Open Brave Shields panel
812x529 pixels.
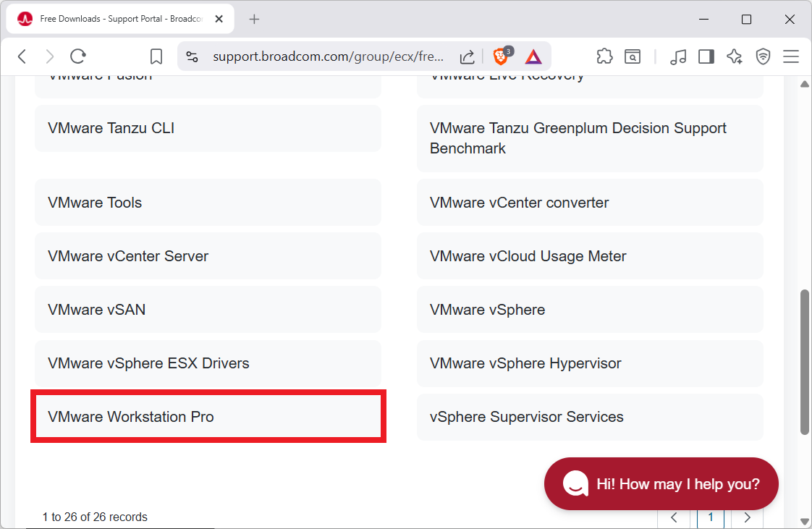(501, 56)
